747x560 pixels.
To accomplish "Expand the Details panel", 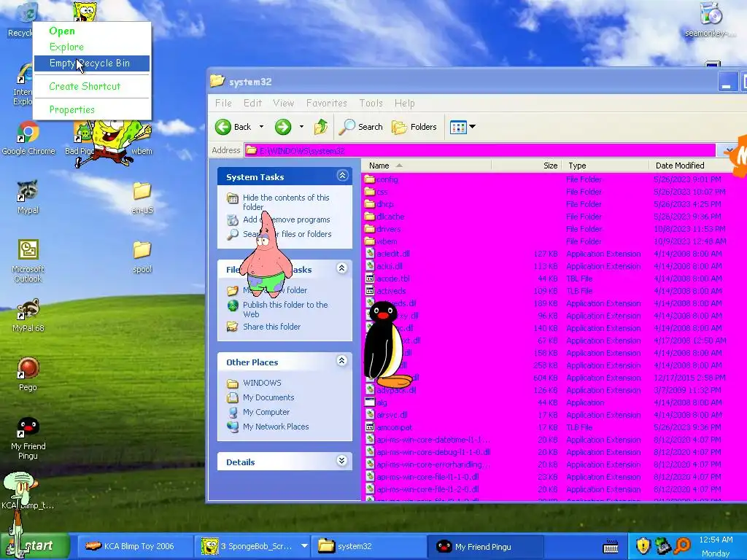I will (341, 461).
